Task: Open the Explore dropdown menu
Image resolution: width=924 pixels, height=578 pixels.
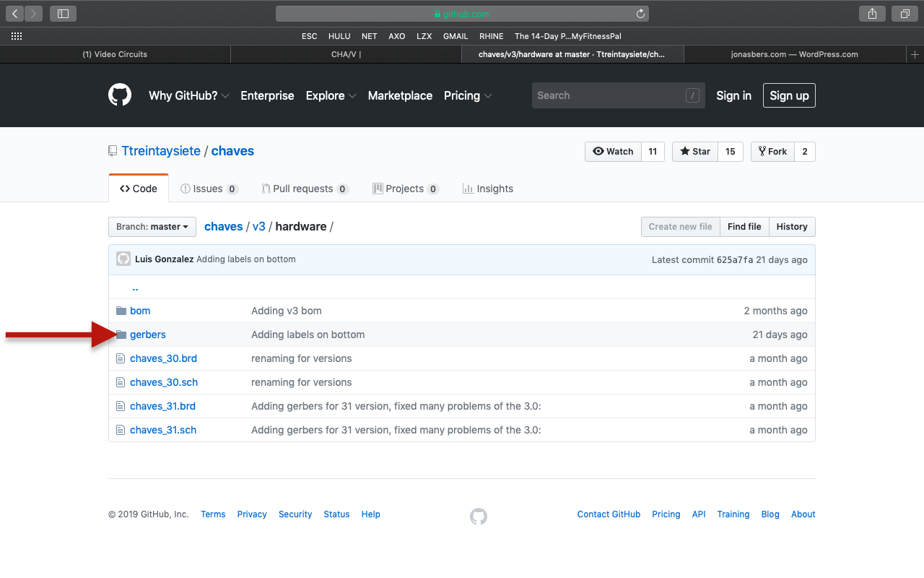Action: tap(331, 95)
